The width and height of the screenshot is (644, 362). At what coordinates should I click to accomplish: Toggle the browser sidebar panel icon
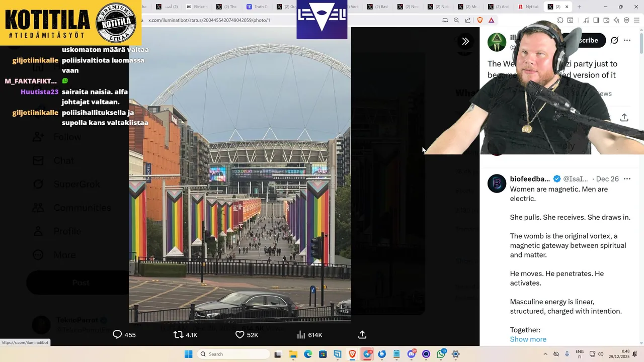(596, 20)
